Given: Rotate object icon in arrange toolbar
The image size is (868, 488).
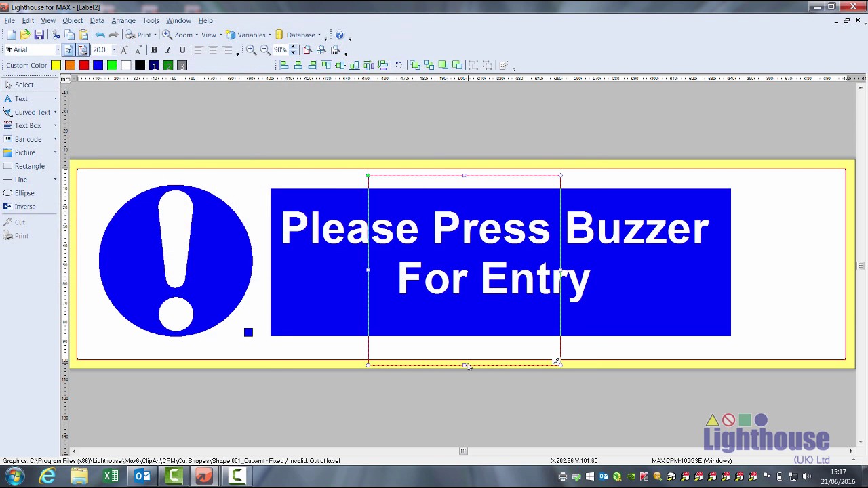Looking at the screenshot, I should (399, 65).
